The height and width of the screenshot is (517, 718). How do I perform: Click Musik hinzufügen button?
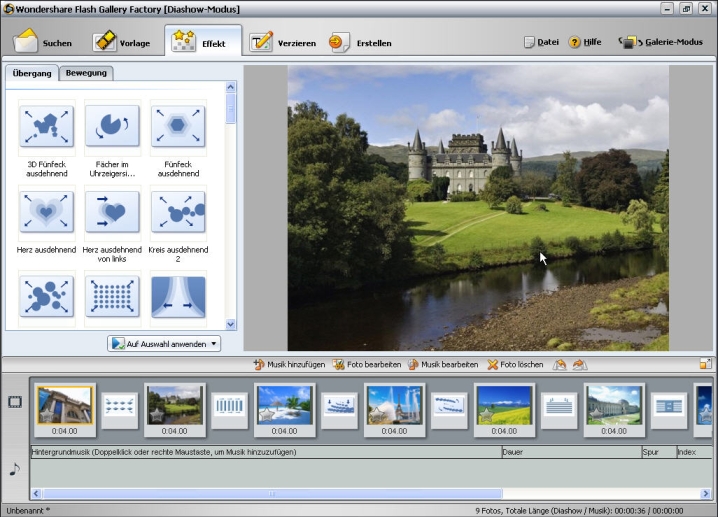(289, 365)
